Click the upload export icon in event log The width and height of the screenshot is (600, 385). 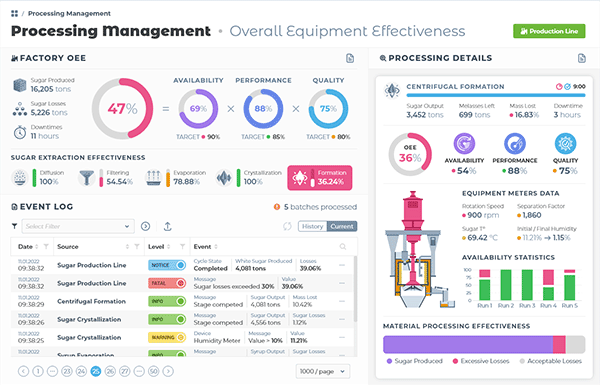pyautogui.click(x=167, y=226)
